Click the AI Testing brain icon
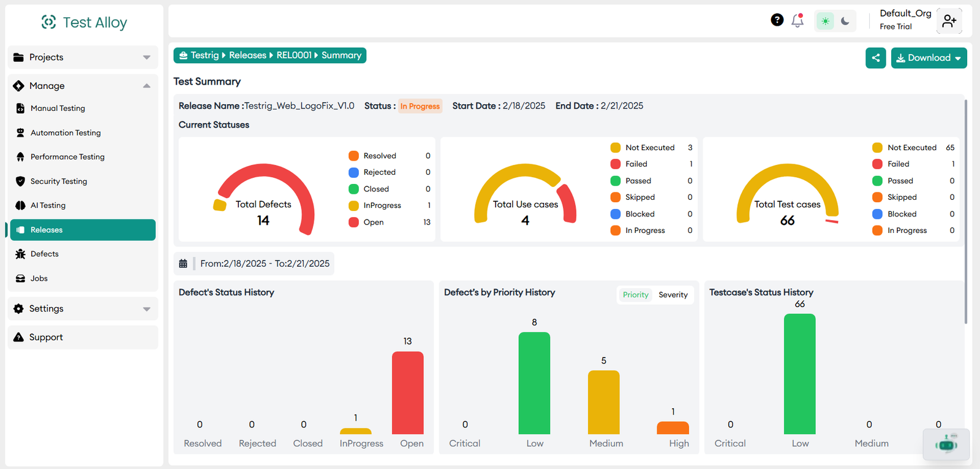 point(20,205)
